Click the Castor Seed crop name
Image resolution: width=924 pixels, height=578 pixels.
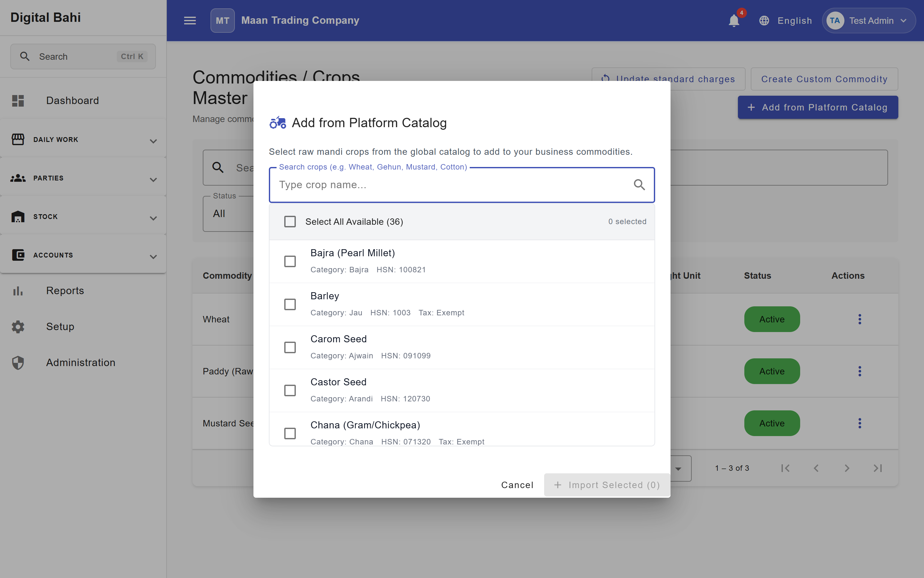point(338,382)
